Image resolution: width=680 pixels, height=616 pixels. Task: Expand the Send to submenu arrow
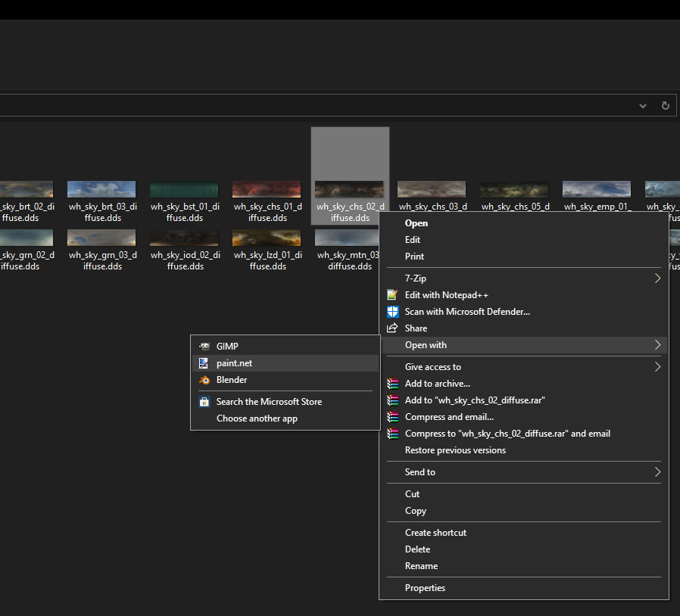coord(657,472)
